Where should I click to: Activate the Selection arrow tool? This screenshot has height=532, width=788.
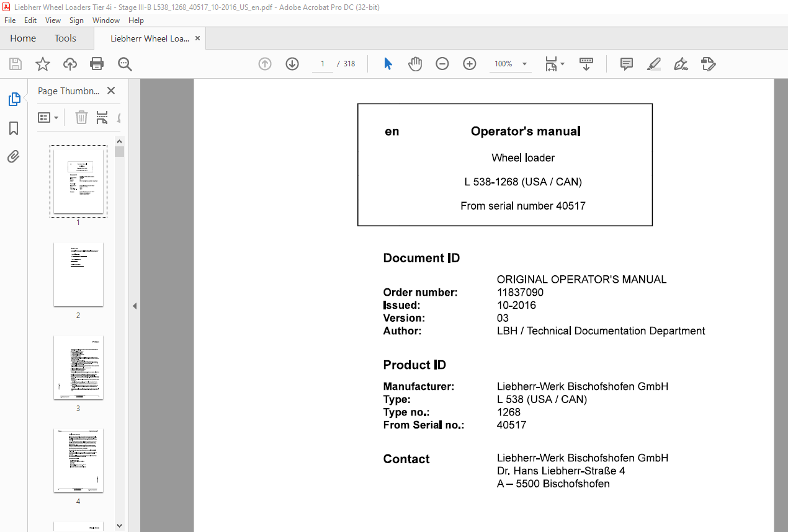[388, 64]
